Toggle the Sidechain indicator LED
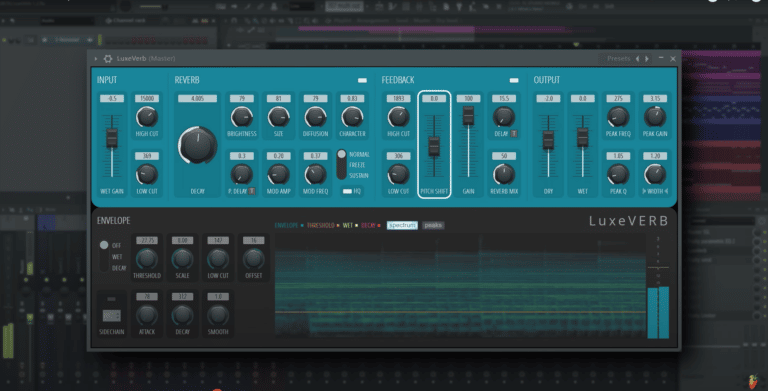Image resolution: width=768 pixels, height=391 pixels. point(112,299)
